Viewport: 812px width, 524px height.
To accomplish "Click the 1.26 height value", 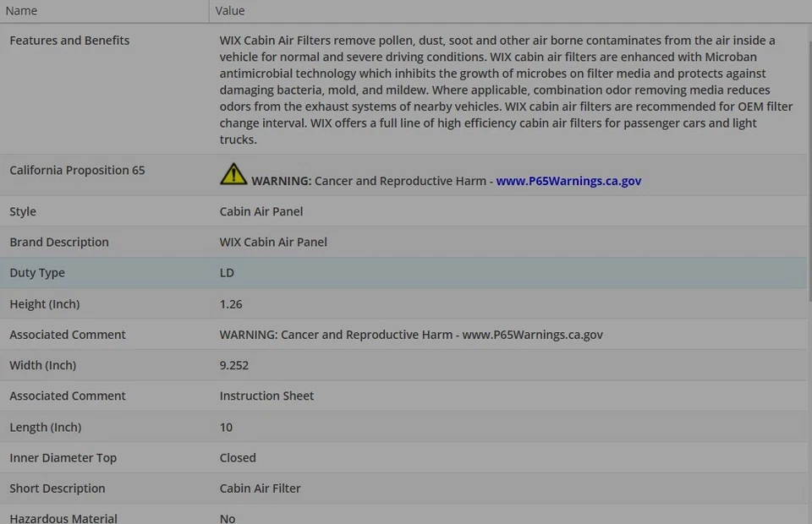I will click(231, 304).
